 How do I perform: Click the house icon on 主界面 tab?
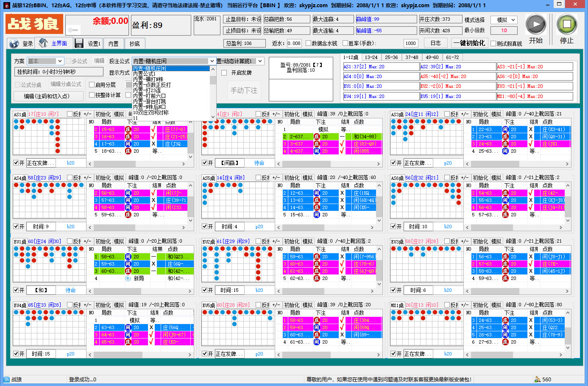(x=43, y=43)
